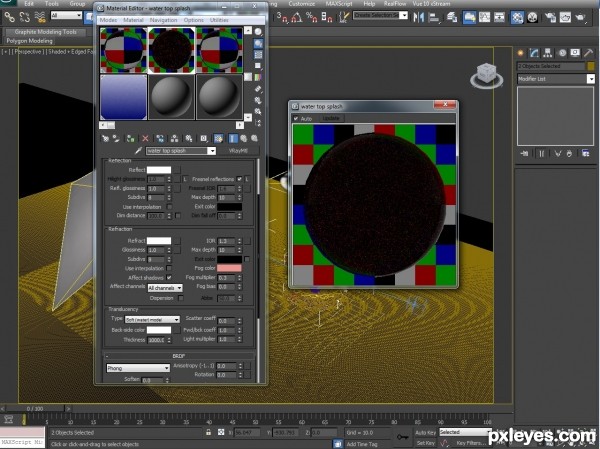
Task: Click Percent Snap Toggle in main toolbar
Action: coord(311,17)
